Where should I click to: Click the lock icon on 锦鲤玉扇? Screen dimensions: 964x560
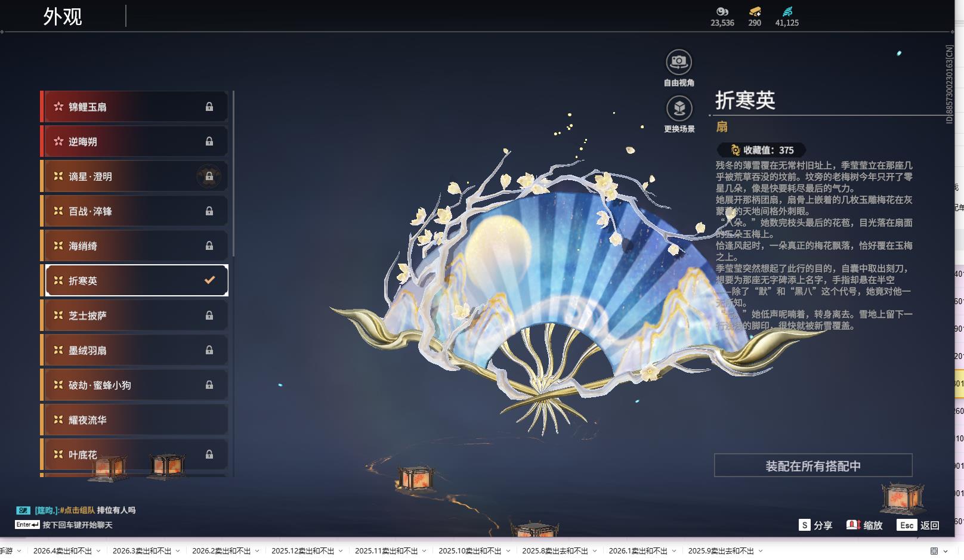pos(209,106)
